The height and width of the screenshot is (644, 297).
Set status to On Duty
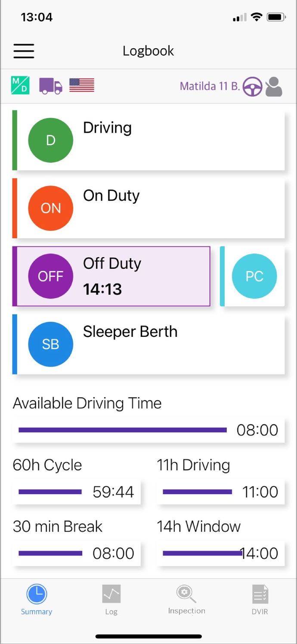pyautogui.click(x=148, y=208)
